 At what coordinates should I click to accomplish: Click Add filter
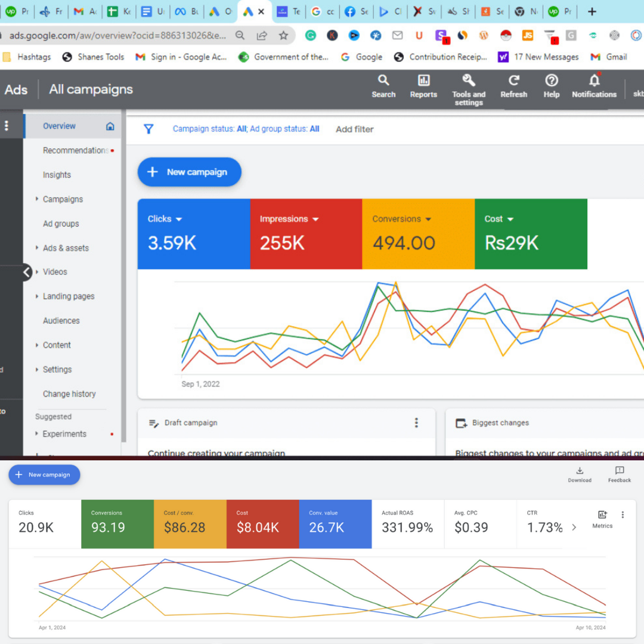coord(354,129)
